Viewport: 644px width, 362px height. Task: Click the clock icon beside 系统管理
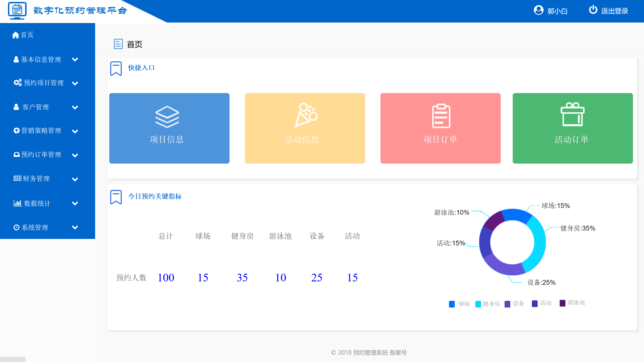tap(17, 227)
